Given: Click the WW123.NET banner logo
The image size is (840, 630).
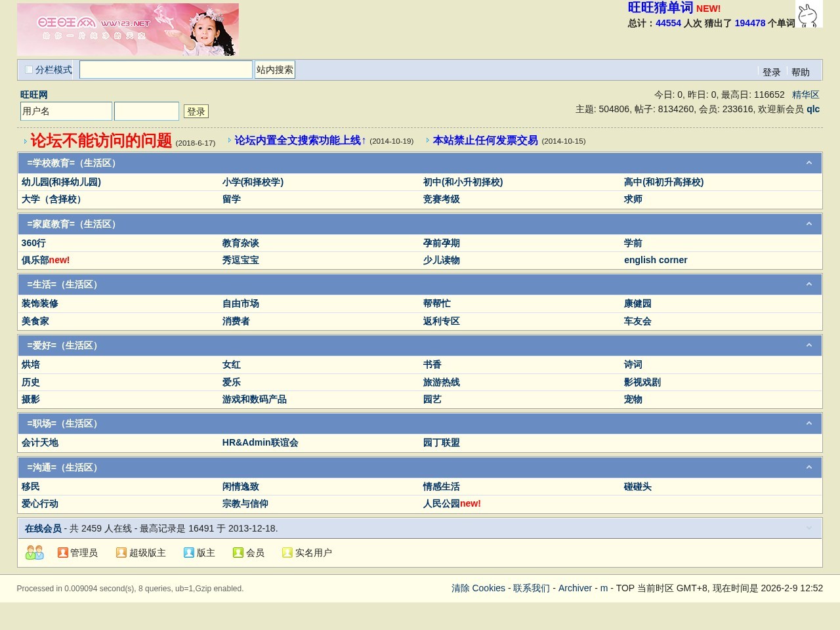Looking at the screenshot, I should 128,30.
